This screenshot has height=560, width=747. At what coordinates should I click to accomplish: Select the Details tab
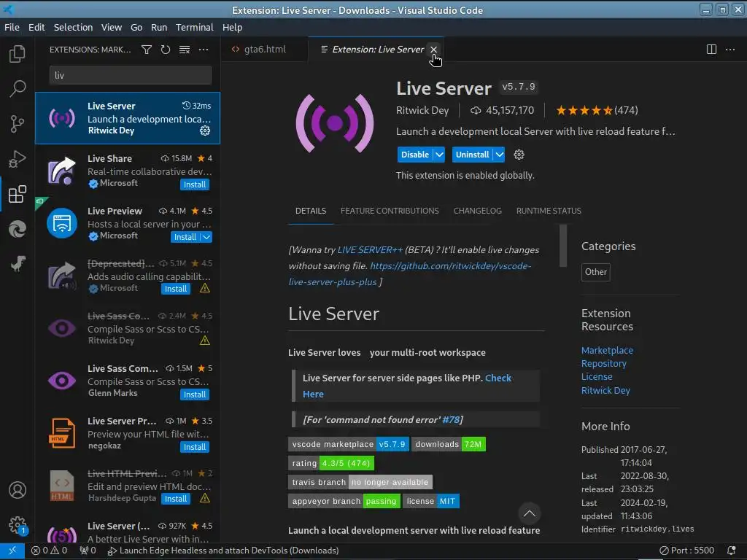coord(311,211)
